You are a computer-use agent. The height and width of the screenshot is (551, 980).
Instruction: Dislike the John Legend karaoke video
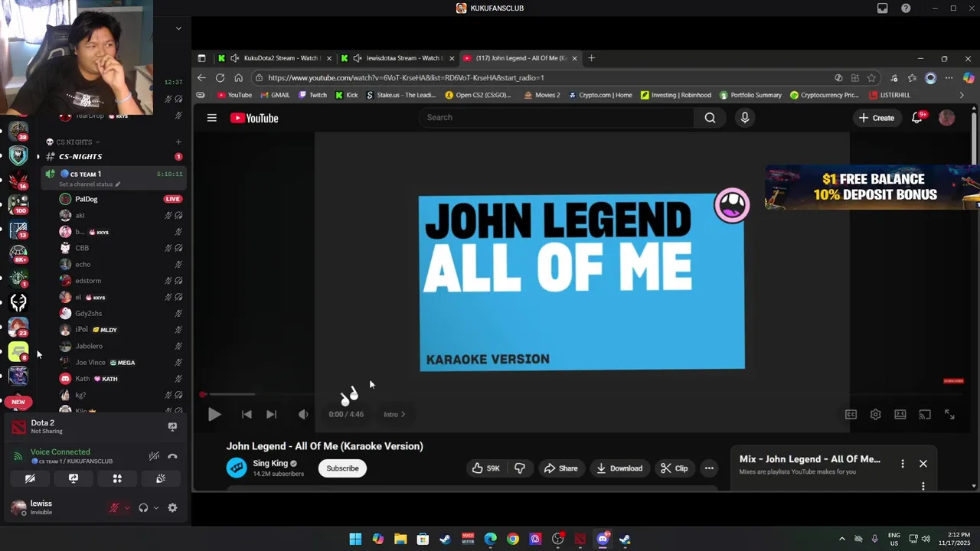pyautogui.click(x=519, y=468)
